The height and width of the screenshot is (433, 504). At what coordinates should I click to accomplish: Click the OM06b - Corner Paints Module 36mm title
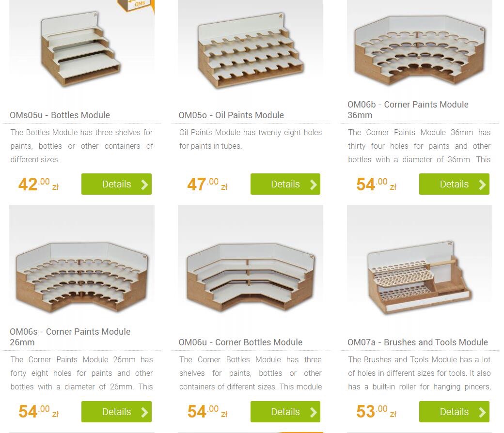[x=408, y=110]
